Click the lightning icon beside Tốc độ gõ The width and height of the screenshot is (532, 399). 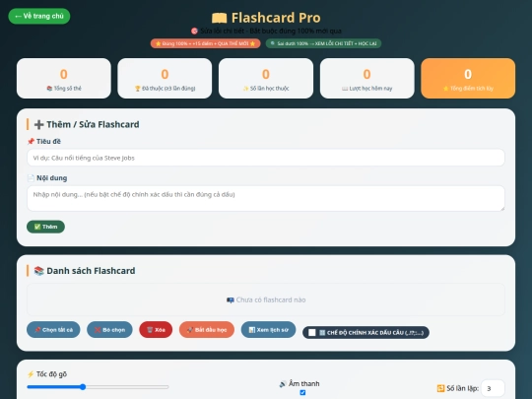tap(31, 374)
